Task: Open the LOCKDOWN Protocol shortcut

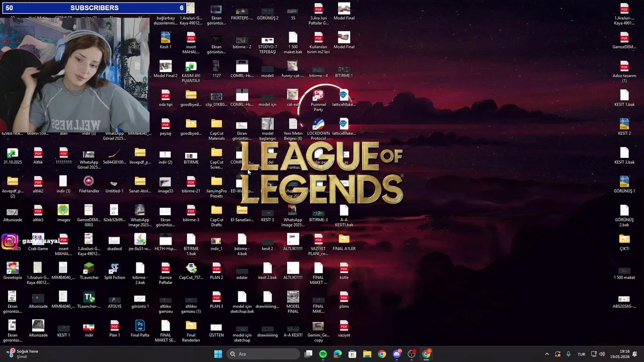Action: point(318,128)
